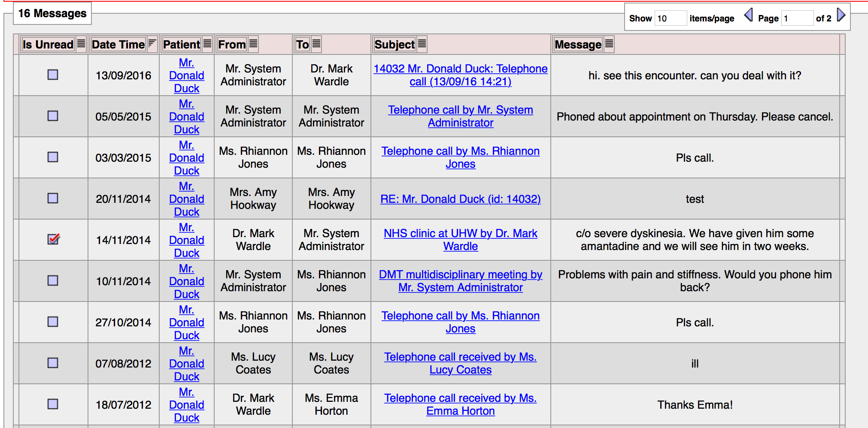Open the Subject column menu icon

[422, 44]
